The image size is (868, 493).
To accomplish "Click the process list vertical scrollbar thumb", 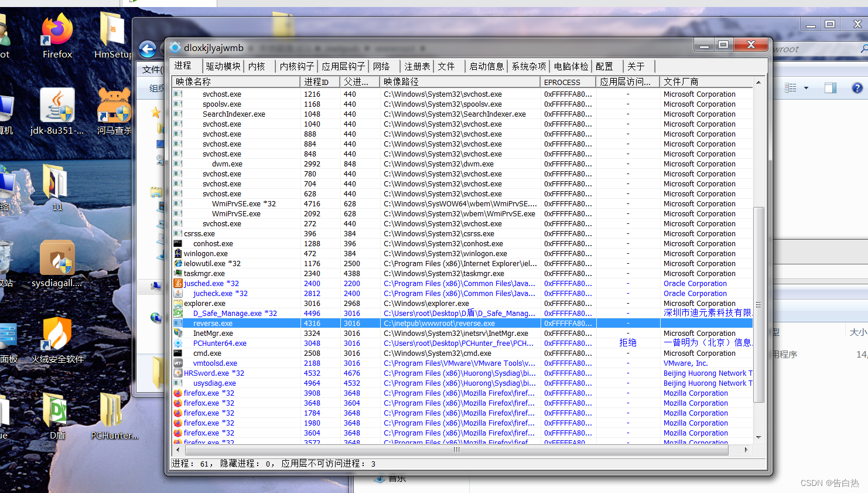I will (x=758, y=304).
